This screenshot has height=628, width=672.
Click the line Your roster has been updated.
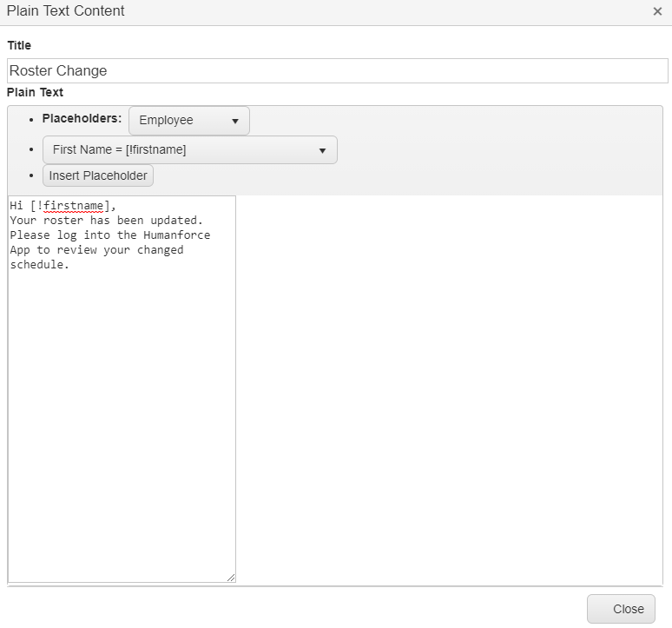(x=106, y=221)
